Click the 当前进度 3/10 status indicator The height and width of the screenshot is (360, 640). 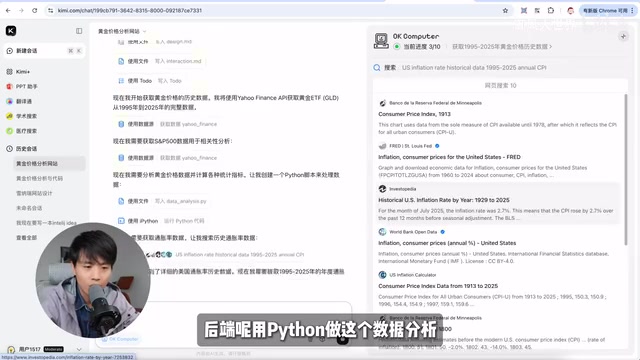417,47
